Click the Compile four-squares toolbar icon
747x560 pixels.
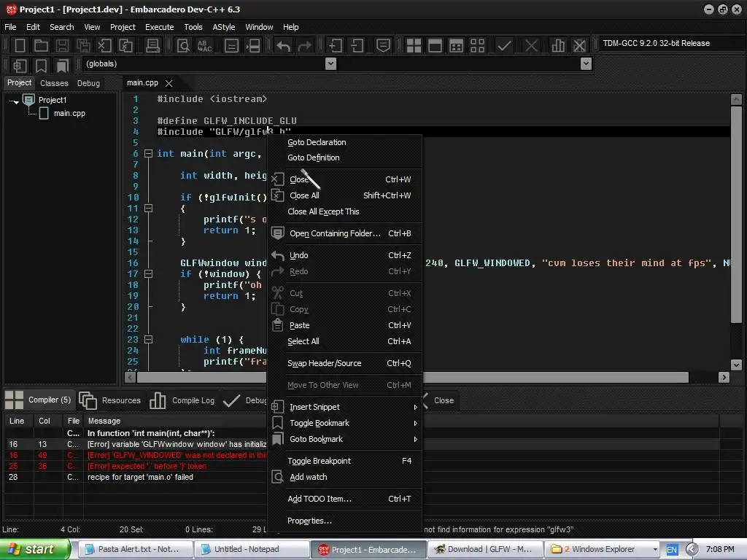[414, 46]
